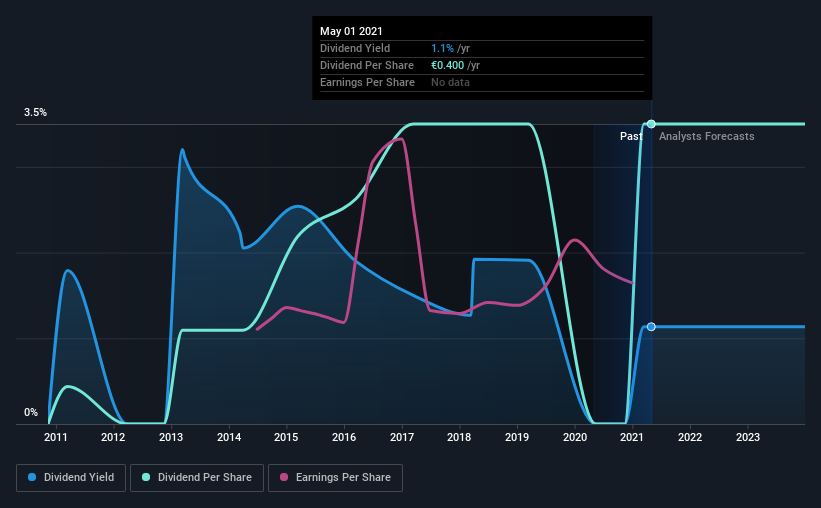The width and height of the screenshot is (821, 508).
Task: Select the blue Dividend Yield marker at May 2021
Action: (651, 327)
